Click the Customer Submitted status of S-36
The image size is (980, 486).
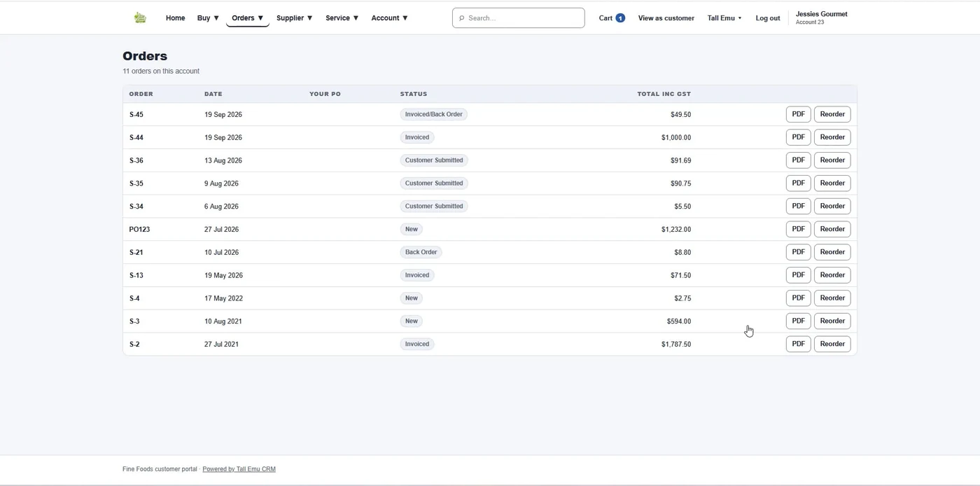pos(434,160)
